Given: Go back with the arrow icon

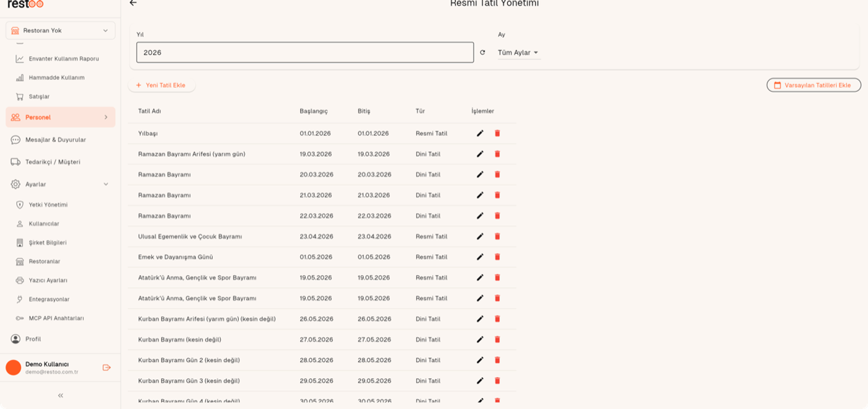Looking at the screenshot, I should (133, 3).
